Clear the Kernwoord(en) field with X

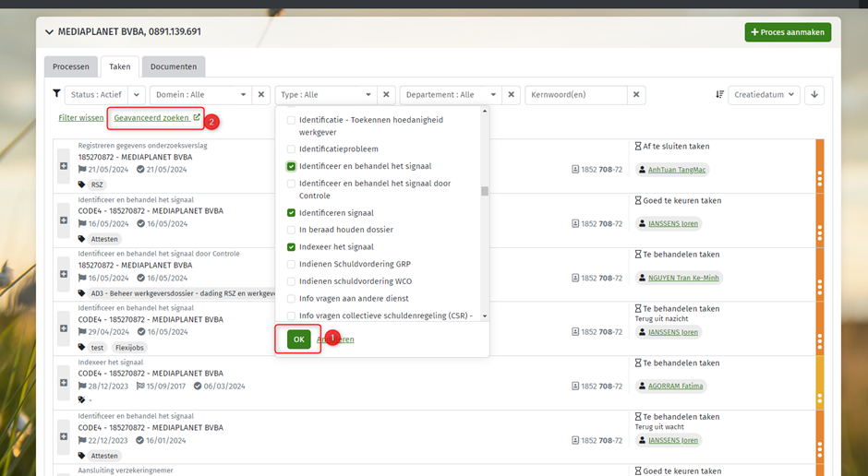pos(636,94)
